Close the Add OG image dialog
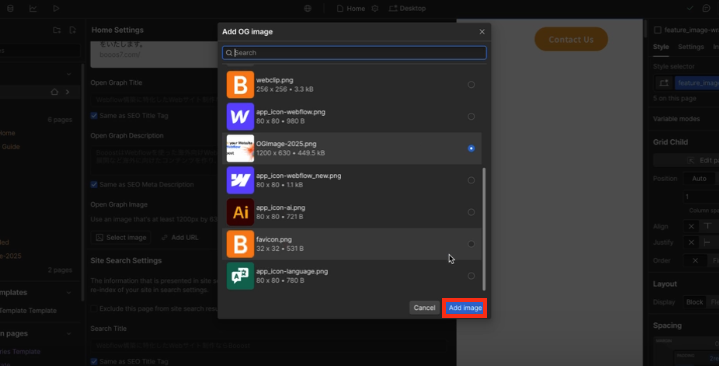719x366 pixels. pos(481,32)
